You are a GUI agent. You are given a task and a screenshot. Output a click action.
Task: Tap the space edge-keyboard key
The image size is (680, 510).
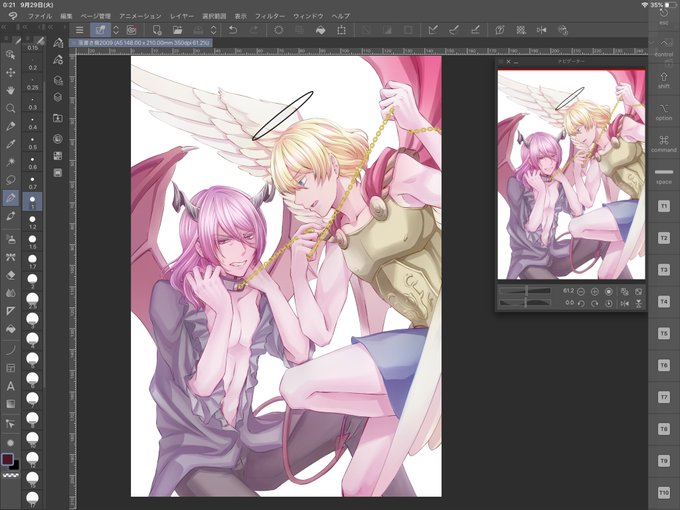664,175
